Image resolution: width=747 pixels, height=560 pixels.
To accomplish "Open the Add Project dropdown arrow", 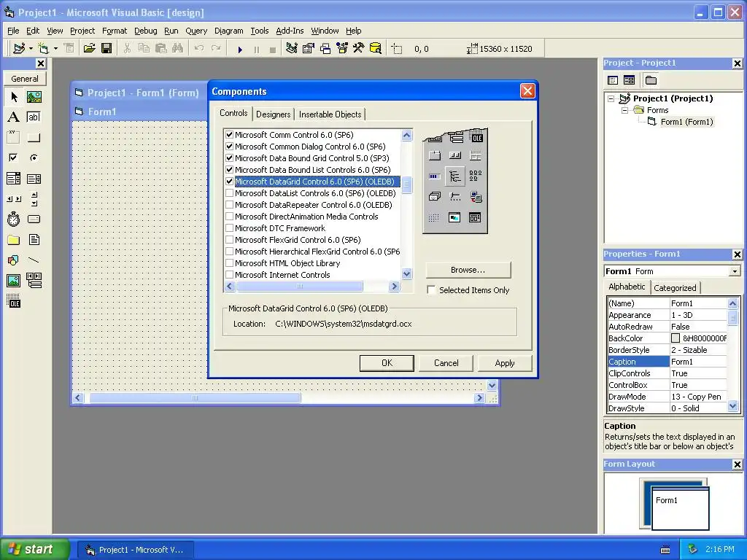I will (31, 49).
